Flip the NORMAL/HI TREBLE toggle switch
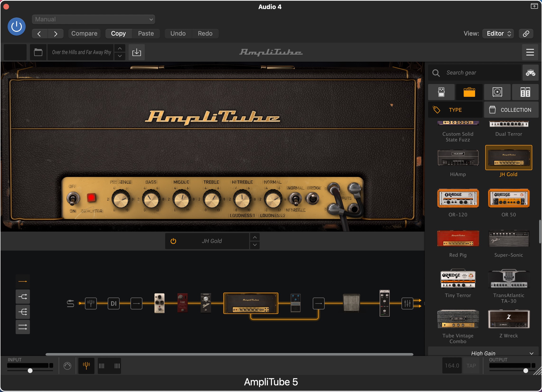Screen dimensions: 542x392 295,199
